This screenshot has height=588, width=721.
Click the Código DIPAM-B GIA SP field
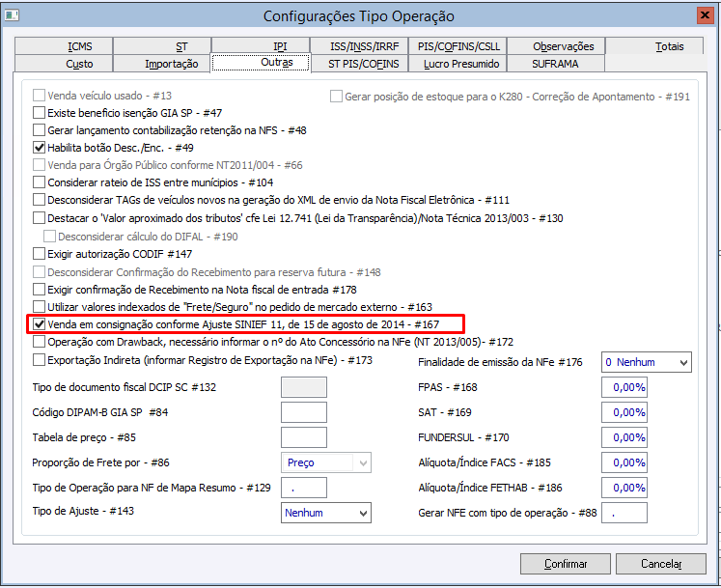pyautogui.click(x=303, y=412)
